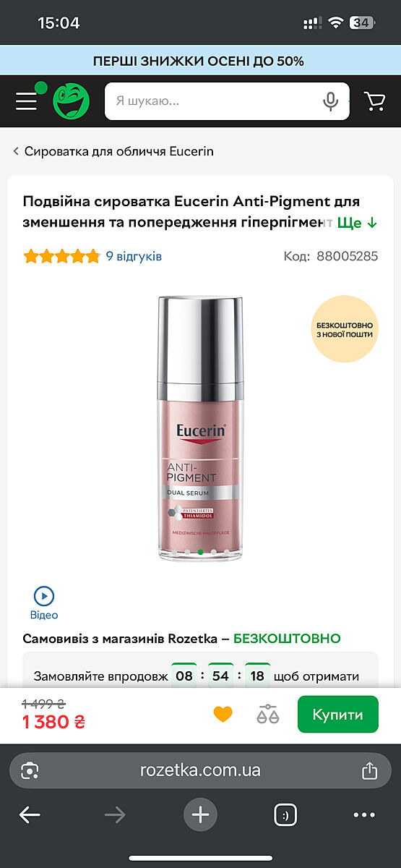401x868 pixels.
Task: Tap the compare scales icon
Action: tap(267, 715)
